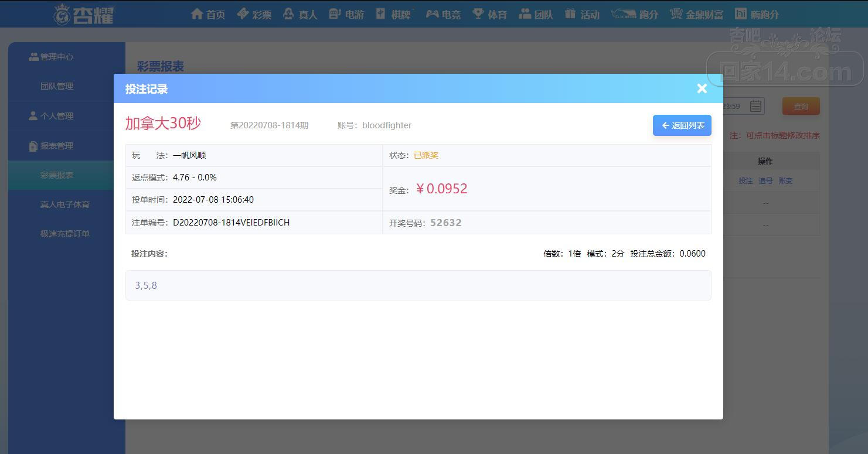Click the gift icon beside 活动
The image size is (868, 454).
(x=570, y=13)
